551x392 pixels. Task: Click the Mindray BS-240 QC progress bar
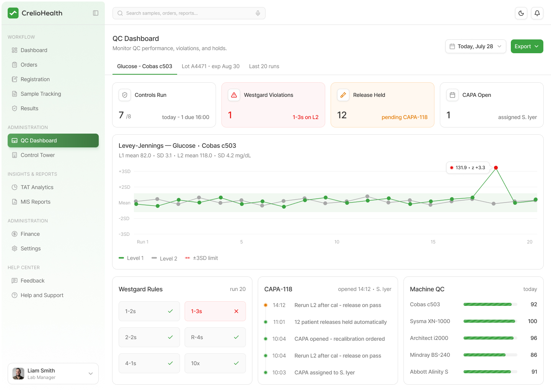(490, 355)
